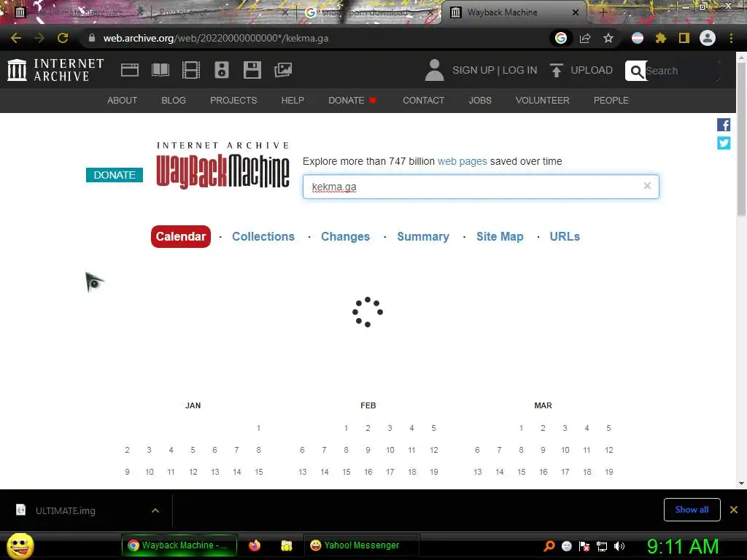Open the HELP menu item

[293, 101]
